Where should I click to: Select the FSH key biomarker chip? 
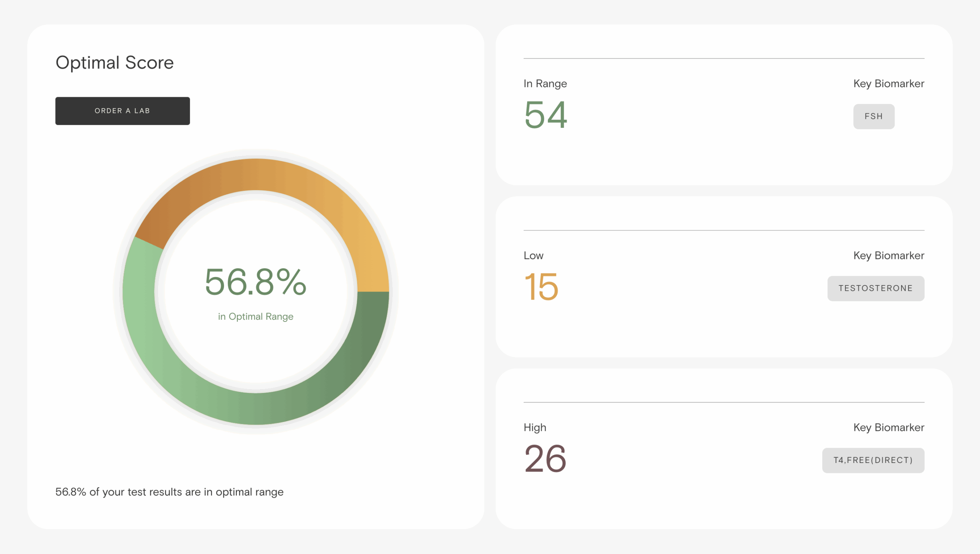pyautogui.click(x=874, y=116)
